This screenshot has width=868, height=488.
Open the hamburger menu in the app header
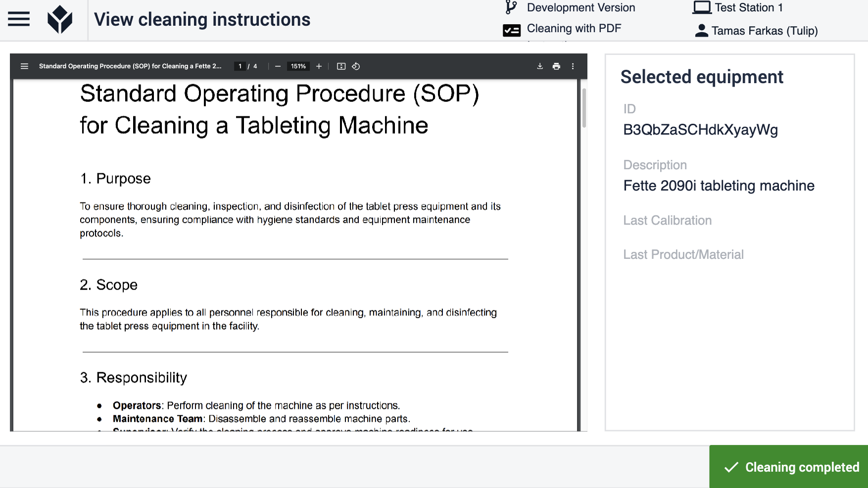[x=19, y=19]
